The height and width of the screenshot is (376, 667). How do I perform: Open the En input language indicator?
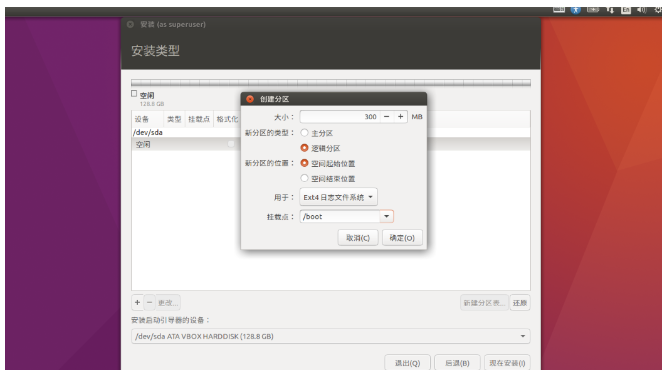626,10
